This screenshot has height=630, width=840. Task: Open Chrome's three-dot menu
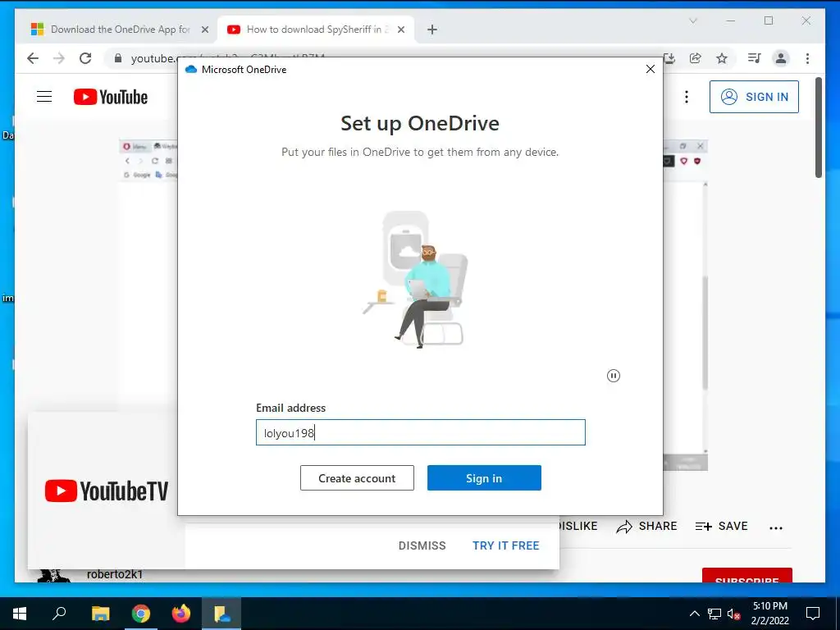(x=807, y=58)
